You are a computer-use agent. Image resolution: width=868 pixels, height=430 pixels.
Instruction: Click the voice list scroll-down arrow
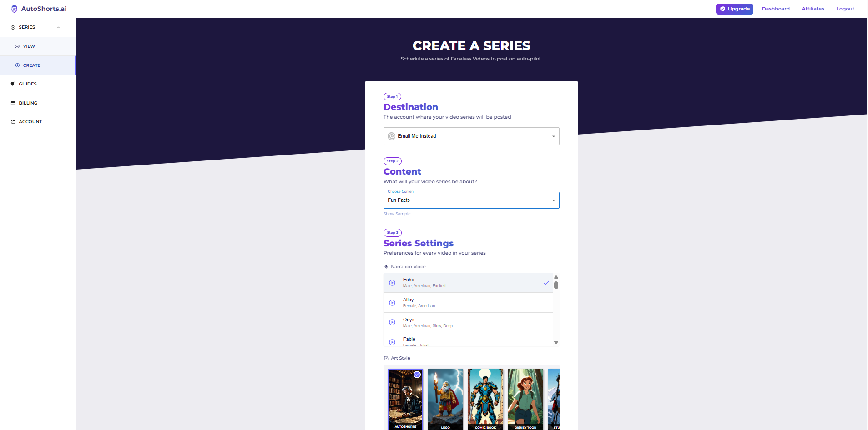click(x=556, y=343)
